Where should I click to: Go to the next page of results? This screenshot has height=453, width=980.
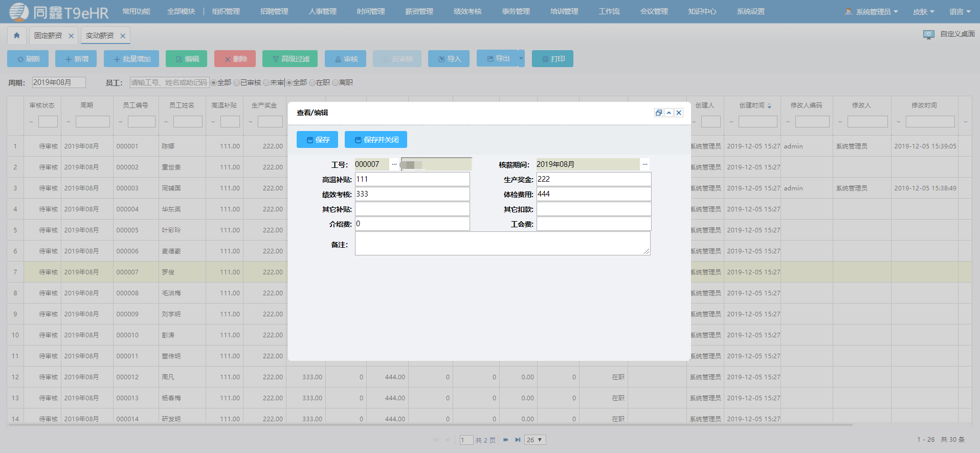(505, 440)
